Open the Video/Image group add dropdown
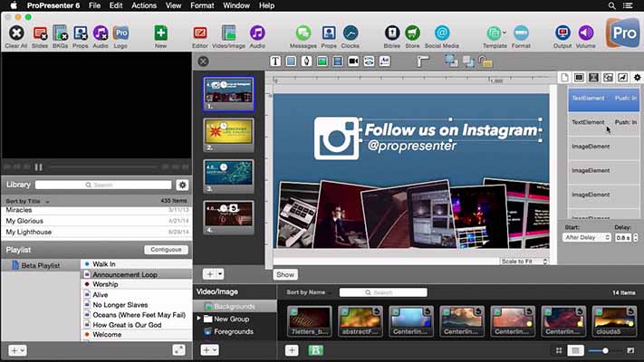 209,349
